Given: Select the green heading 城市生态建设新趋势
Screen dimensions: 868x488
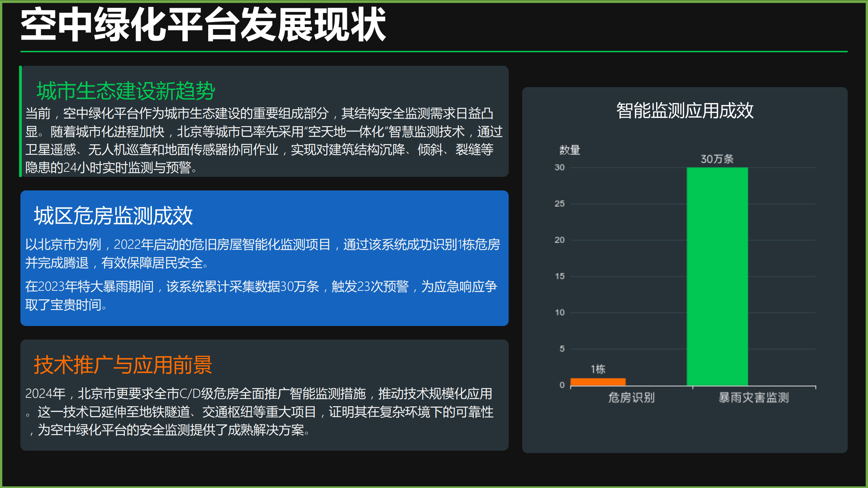Looking at the screenshot, I should click(126, 91).
